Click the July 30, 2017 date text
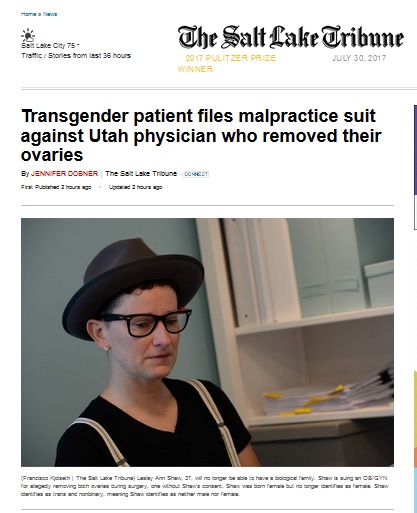The image size is (417, 513). 359,58
